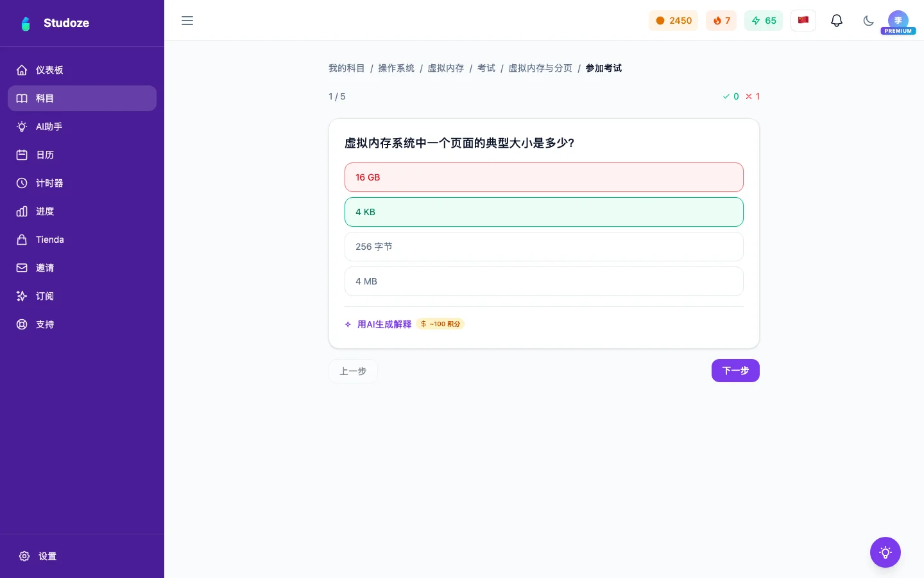Go to next question with 下一步
The image size is (924, 578).
click(735, 371)
